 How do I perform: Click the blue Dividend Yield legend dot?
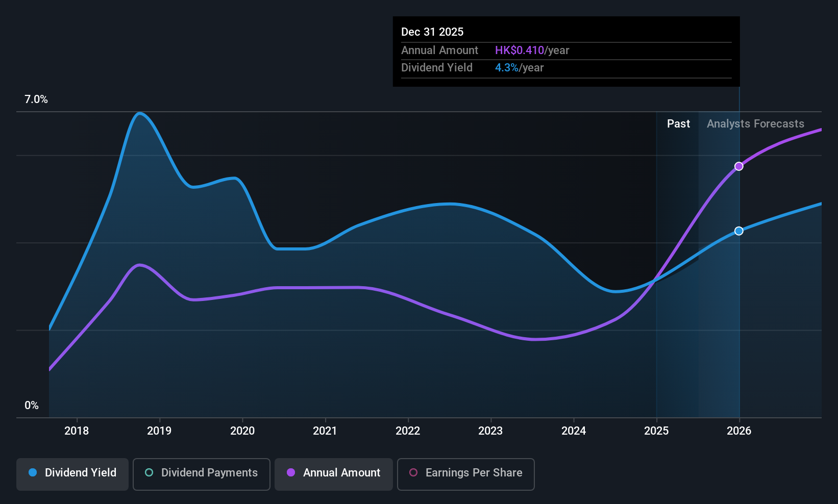pos(33,472)
